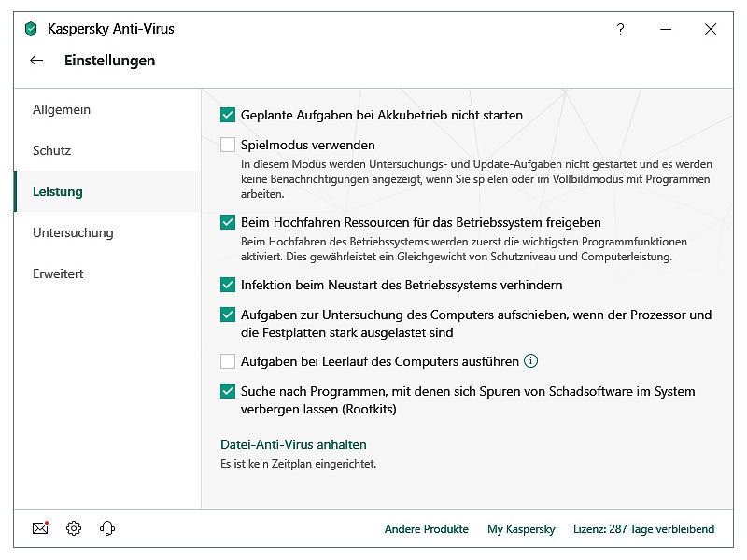Image resolution: width=747 pixels, height=560 pixels.
Task: Open notifications via the envelope icon
Action: pos(40,528)
